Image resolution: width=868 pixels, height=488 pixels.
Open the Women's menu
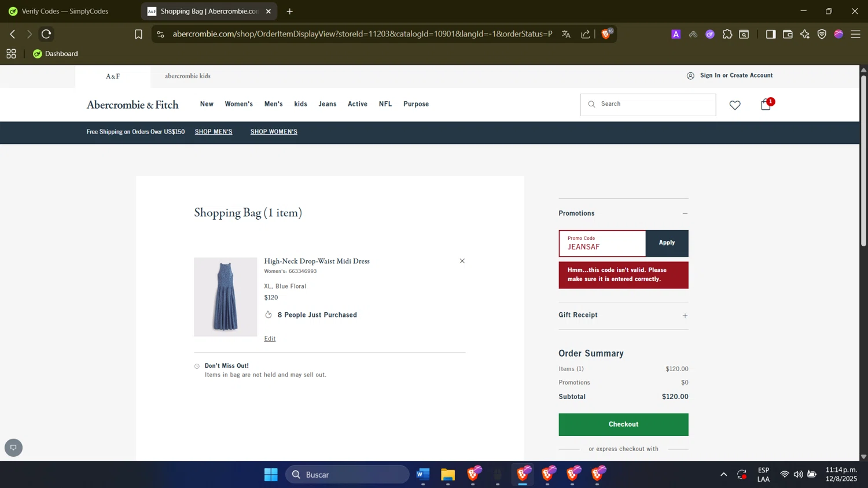[239, 104]
